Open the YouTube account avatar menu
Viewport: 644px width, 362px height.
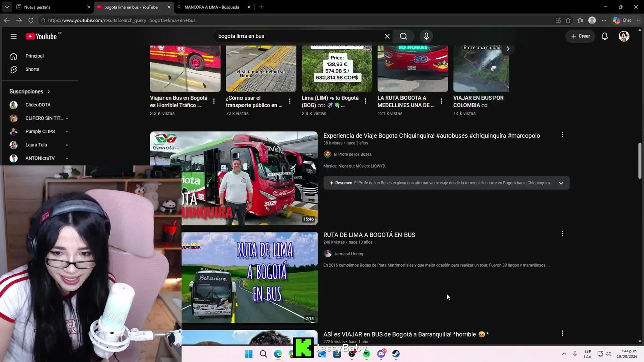pos(624,36)
